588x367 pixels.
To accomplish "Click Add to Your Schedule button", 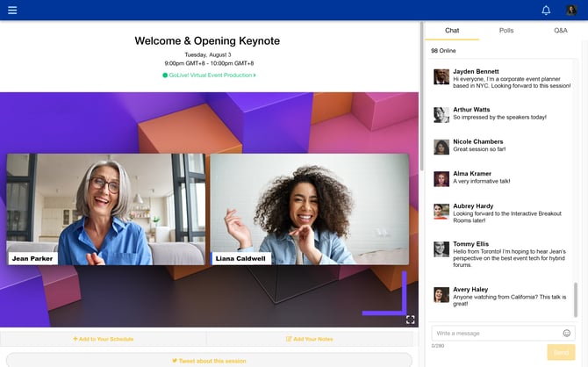I will click(104, 339).
